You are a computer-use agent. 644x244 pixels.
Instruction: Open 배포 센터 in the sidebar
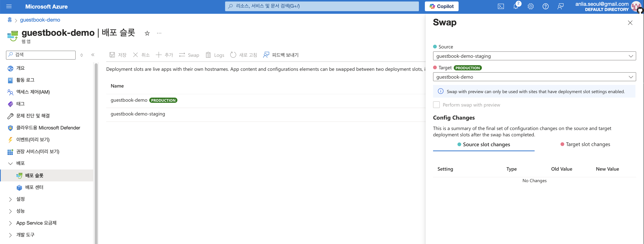[34, 187]
